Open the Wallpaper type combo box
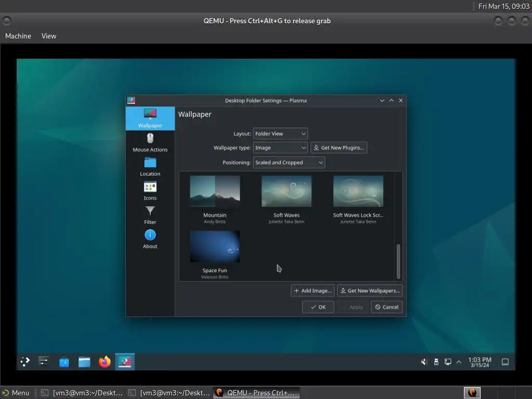Screen dimensions: 532x399 (x=280, y=148)
